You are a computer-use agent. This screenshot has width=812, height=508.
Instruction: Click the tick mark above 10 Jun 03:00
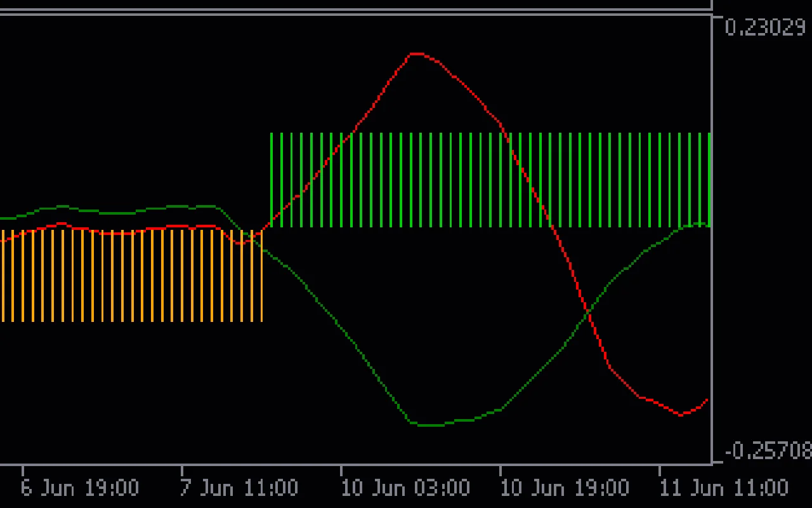tap(341, 471)
